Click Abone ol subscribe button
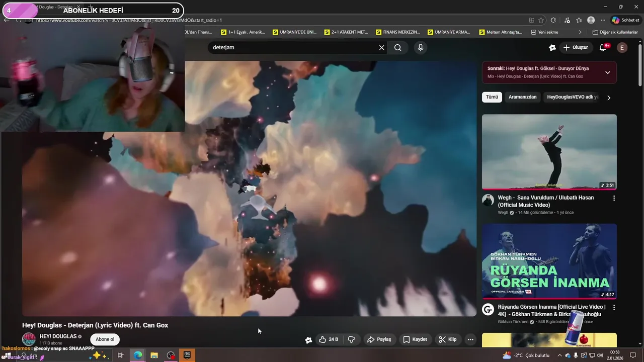This screenshot has width=644, height=362. (x=105, y=339)
